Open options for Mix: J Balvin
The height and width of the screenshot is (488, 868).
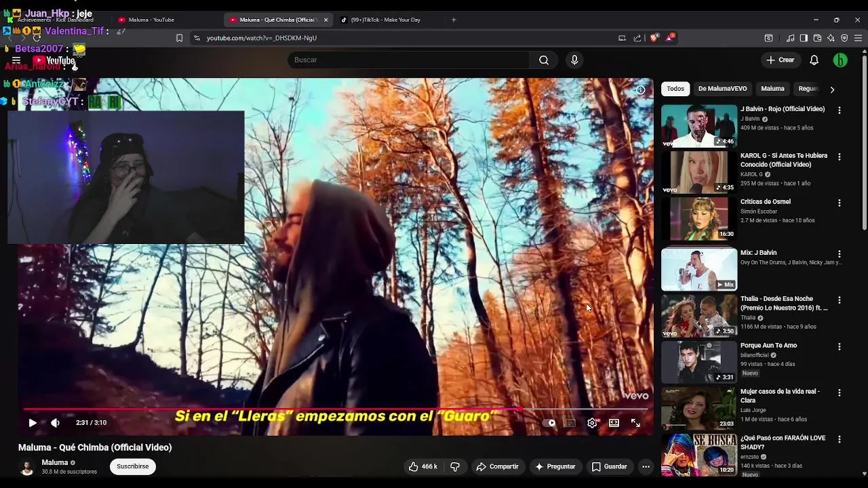(x=839, y=253)
